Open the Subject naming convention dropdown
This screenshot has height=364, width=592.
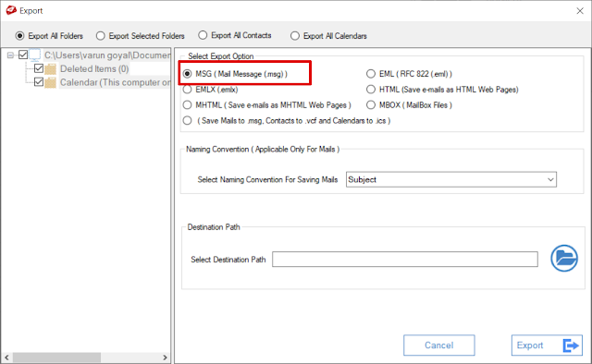point(450,179)
